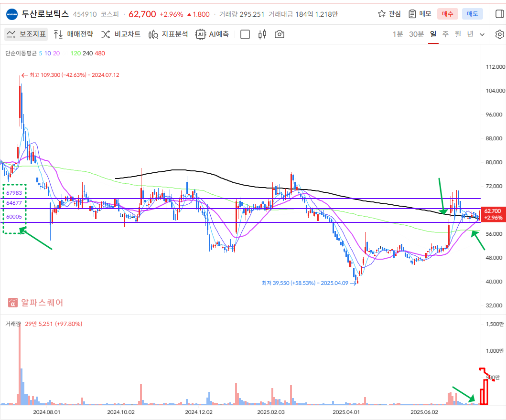Image resolution: width=506 pixels, height=420 pixels.
Task: Open the AI예측 prediction tool
Action: click(212, 34)
